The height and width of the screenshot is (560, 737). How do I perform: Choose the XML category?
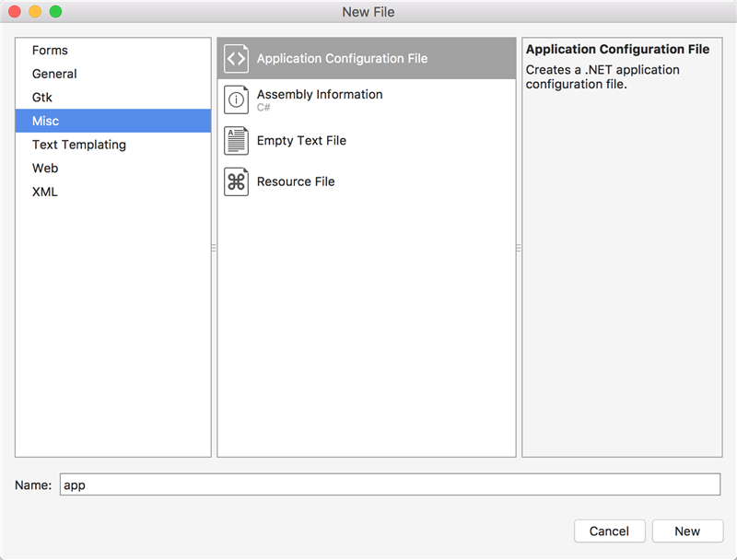tap(112, 192)
